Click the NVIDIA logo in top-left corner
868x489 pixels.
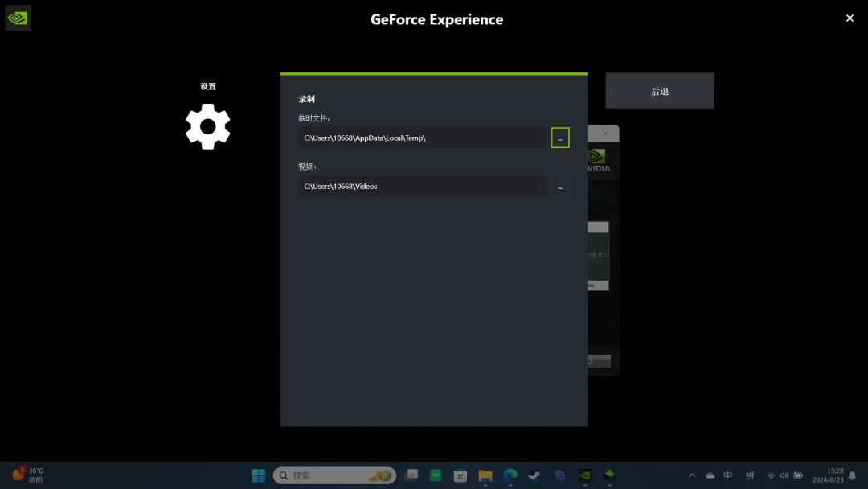coord(18,18)
